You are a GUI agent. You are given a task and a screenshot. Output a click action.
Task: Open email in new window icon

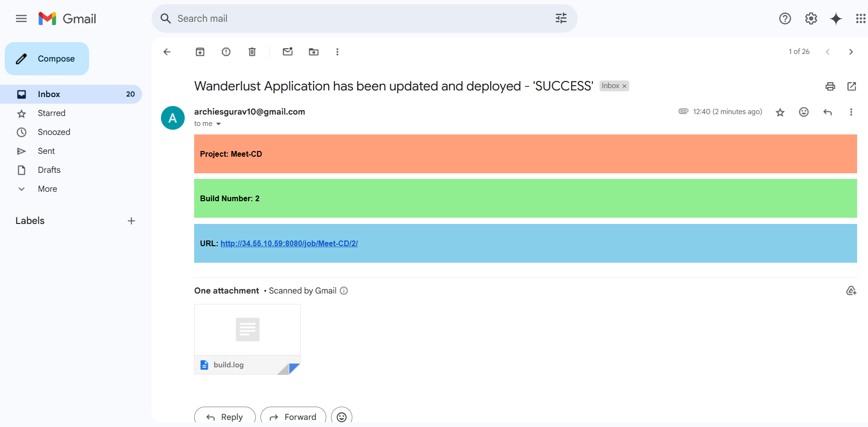851,86
